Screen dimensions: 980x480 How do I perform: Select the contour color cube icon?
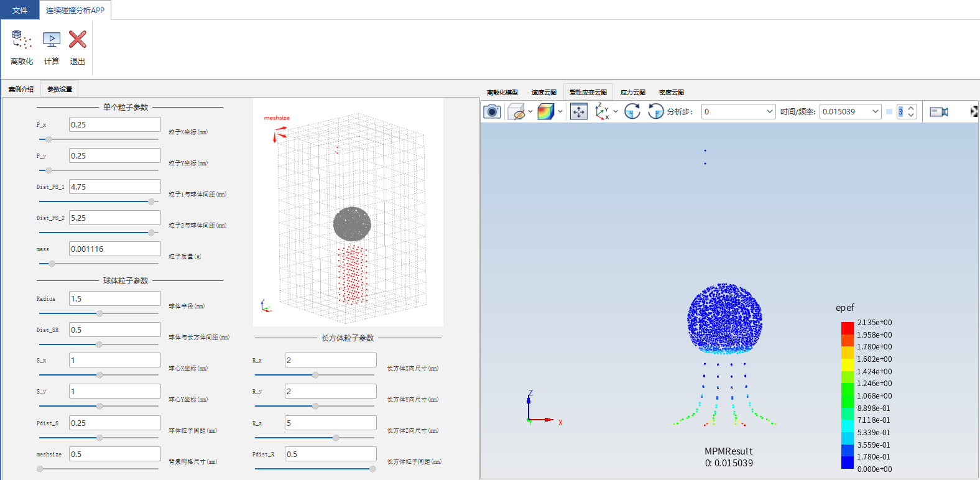pyautogui.click(x=545, y=111)
